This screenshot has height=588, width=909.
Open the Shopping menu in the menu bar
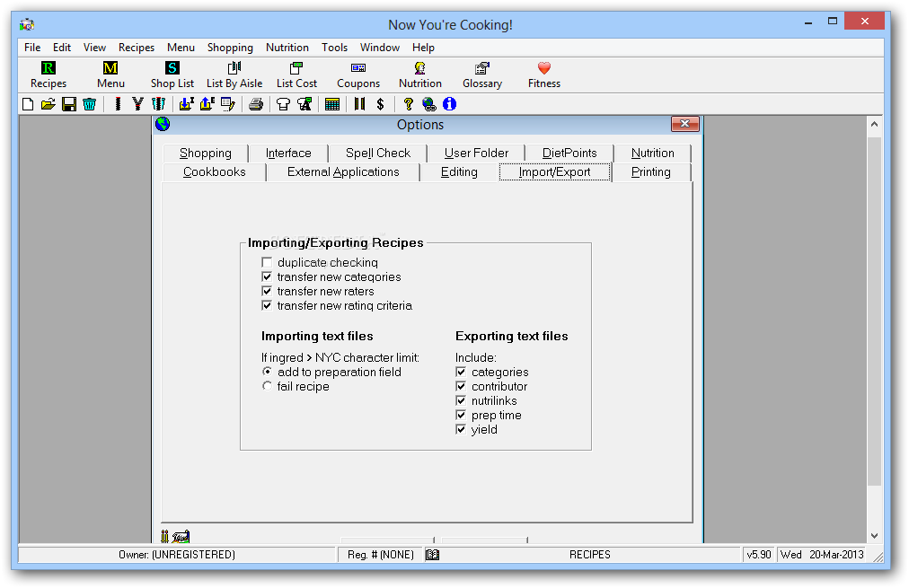pos(230,48)
